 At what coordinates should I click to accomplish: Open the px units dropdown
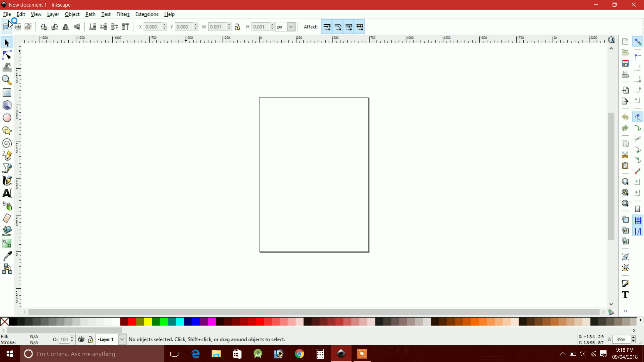click(x=291, y=27)
